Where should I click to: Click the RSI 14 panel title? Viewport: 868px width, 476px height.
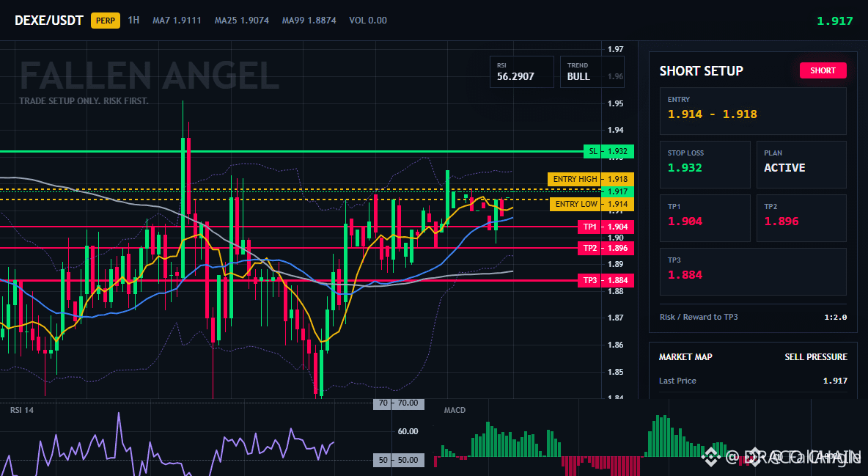coord(21,410)
